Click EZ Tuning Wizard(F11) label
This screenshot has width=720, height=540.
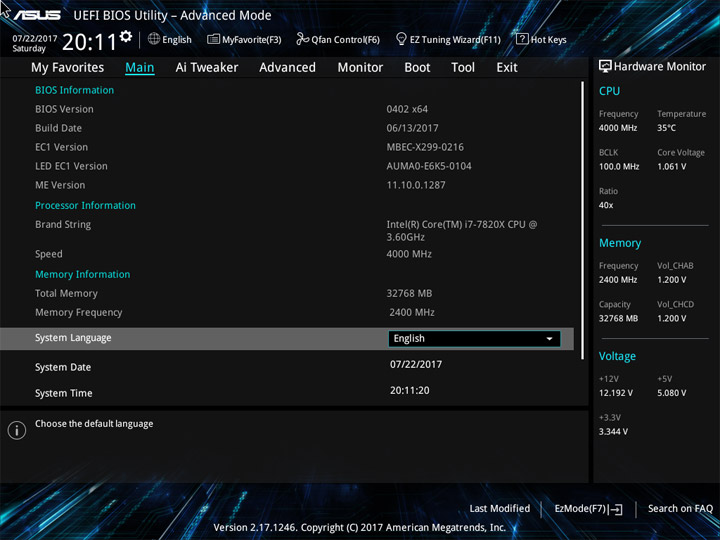tap(455, 39)
